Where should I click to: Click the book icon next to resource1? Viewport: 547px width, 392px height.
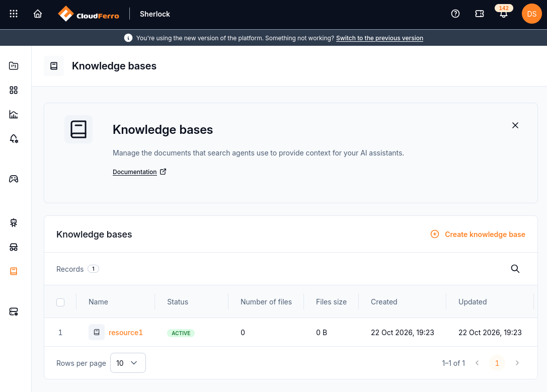point(97,332)
